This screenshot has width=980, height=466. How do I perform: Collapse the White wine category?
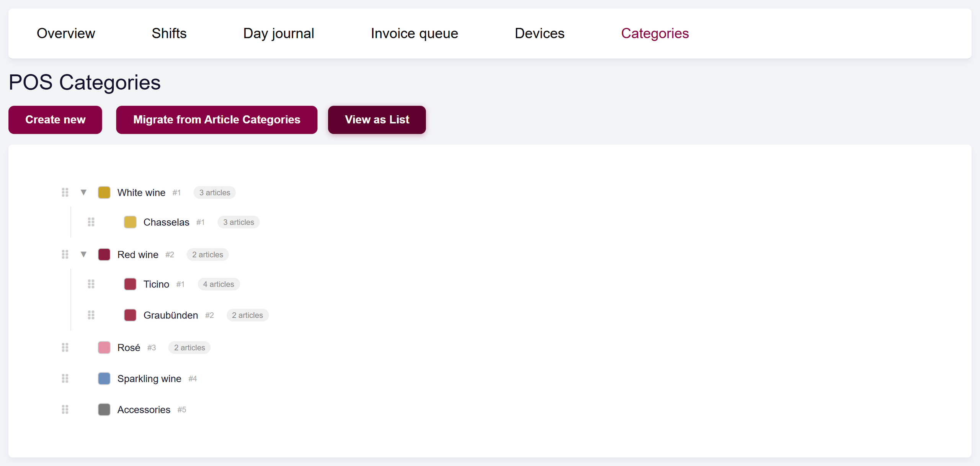[83, 192]
